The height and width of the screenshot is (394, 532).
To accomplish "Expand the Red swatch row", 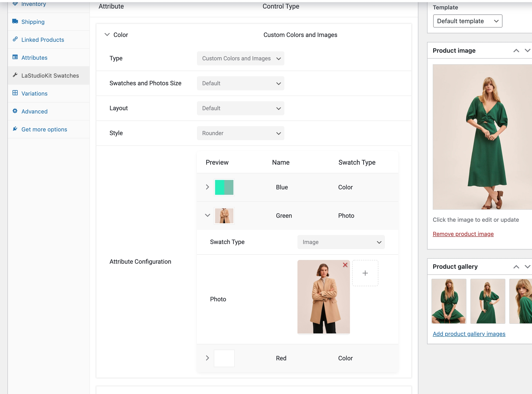I will pos(207,358).
